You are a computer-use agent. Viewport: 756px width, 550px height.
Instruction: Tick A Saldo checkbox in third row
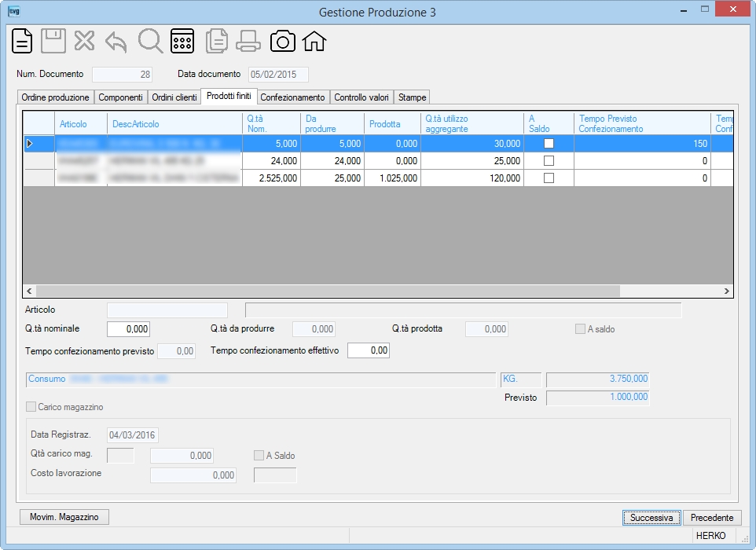point(549,178)
